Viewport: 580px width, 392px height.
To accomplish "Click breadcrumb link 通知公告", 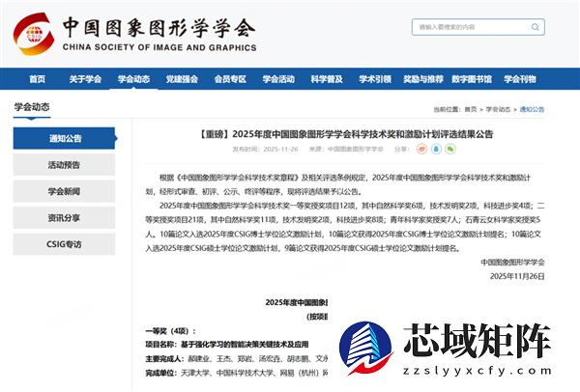I will tap(532, 109).
